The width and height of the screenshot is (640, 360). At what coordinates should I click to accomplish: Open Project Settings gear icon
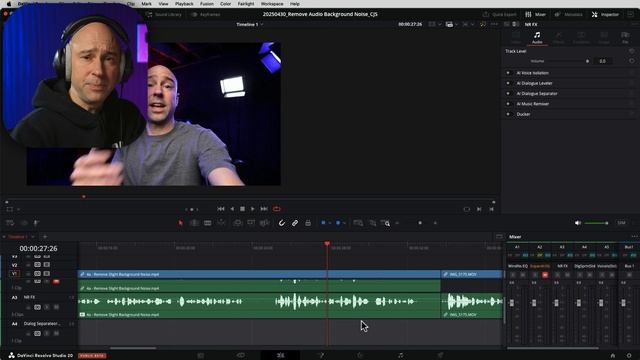(x=629, y=356)
